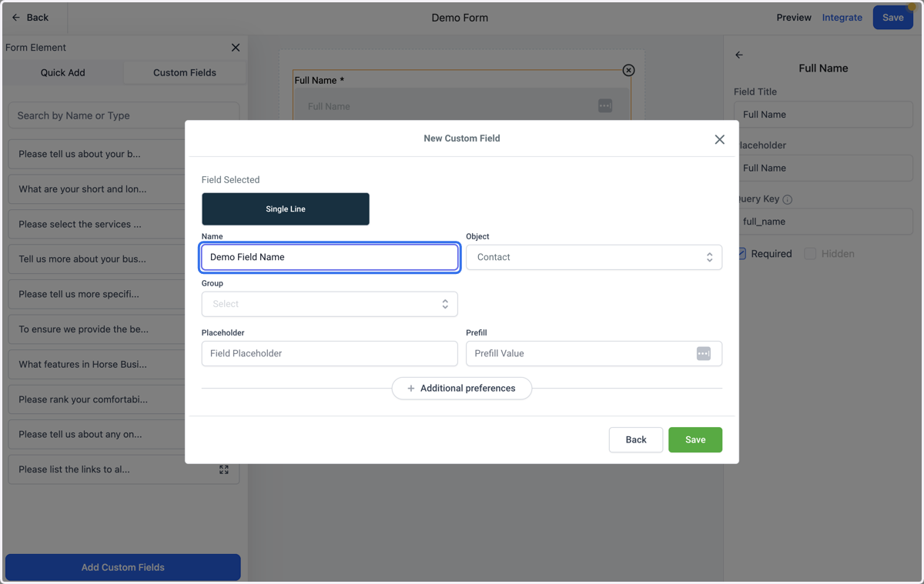Toggle the Required checkbox
Viewport: 924px width, 584px height.
pos(742,254)
